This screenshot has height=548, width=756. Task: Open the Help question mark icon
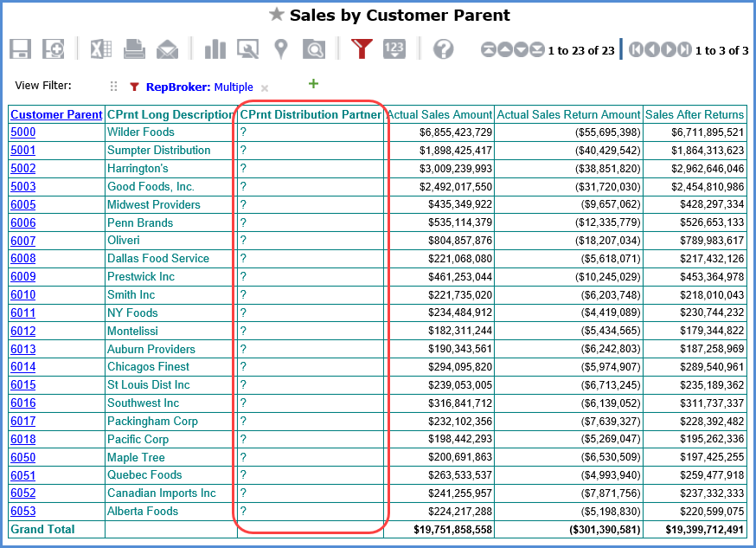point(443,49)
